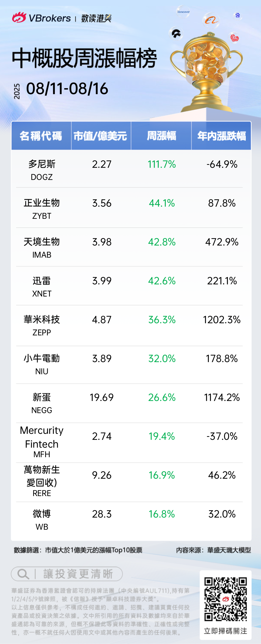261x644 pixels.
Task: Open the 迅雷 XNET stock entry
Action: [42, 286]
